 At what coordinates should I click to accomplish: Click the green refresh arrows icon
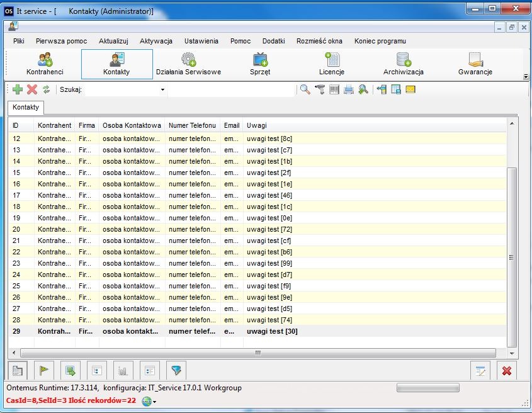point(47,90)
